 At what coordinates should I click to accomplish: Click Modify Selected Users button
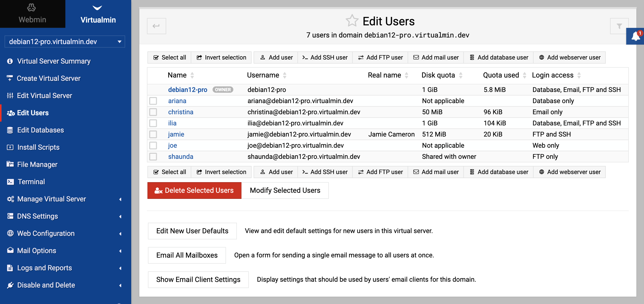point(285,191)
